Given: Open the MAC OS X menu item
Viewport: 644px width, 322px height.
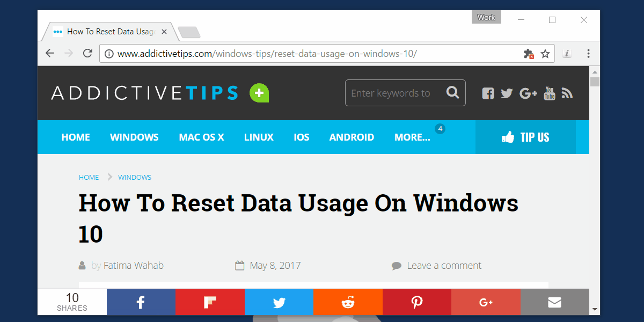Looking at the screenshot, I should [201, 137].
